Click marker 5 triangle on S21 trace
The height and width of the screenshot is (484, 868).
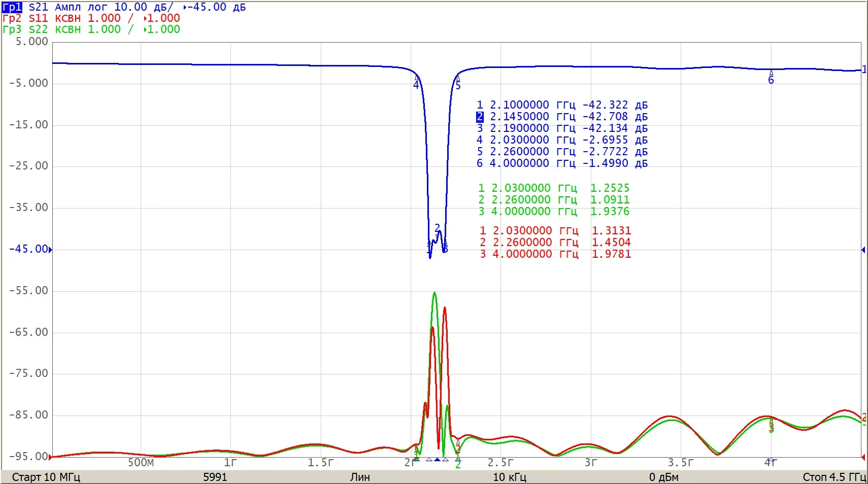coord(457,78)
